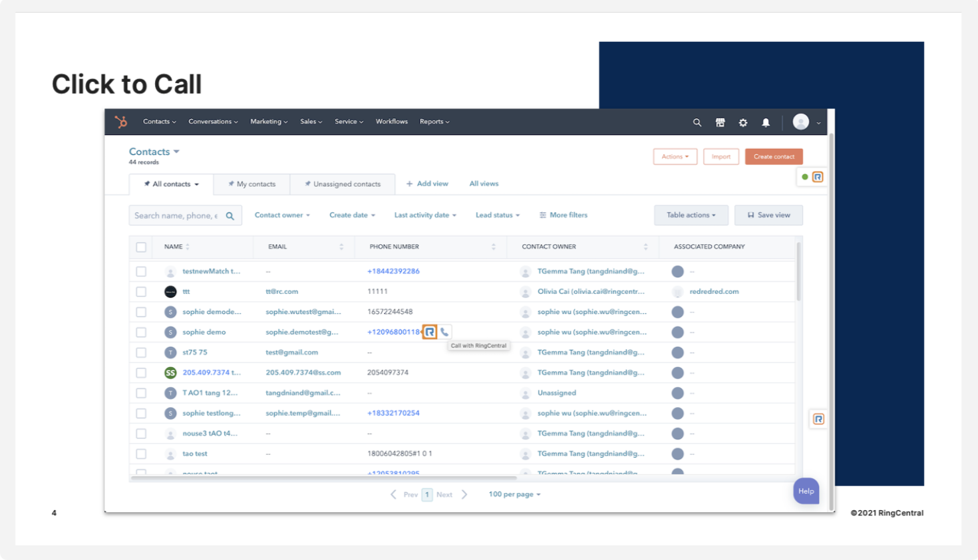Click the Help chat bubble
This screenshot has width=978, height=560.
pos(806,491)
